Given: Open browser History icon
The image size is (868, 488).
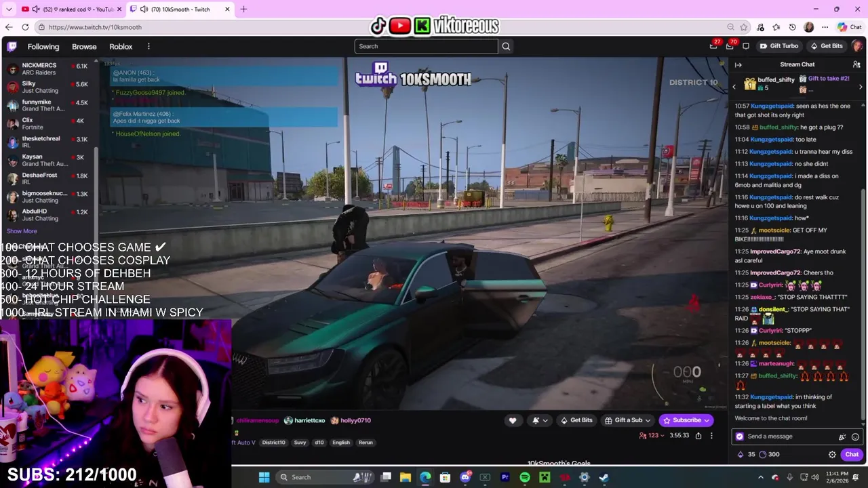Looking at the screenshot, I should (792, 27).
